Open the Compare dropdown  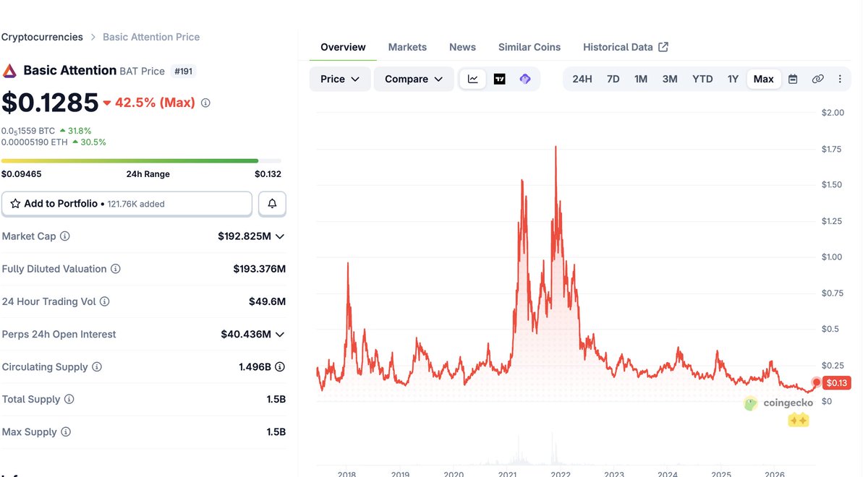coord(414,79)
